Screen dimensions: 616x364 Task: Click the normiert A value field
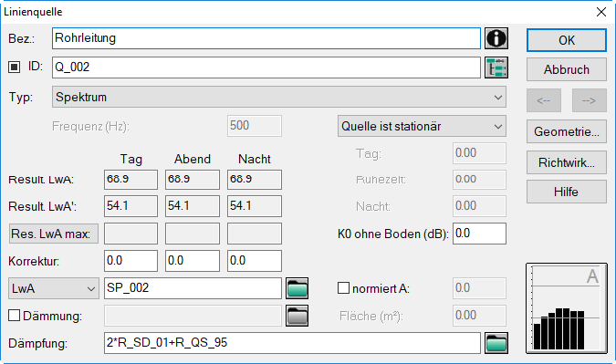click(479, 288)
